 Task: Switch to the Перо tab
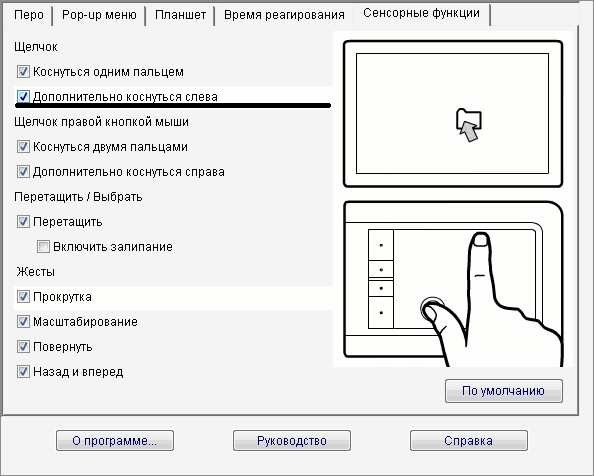(29, 15)
